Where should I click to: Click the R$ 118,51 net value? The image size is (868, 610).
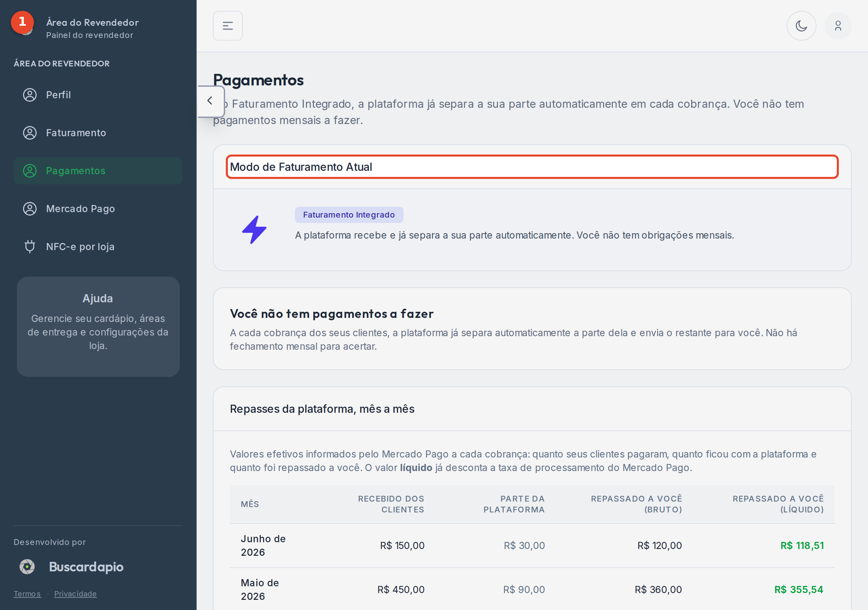(x=802, y=545)
